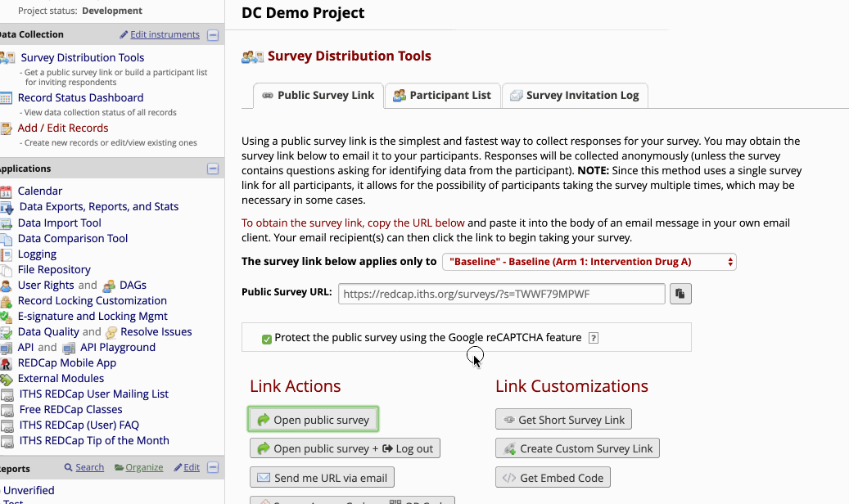Switch to the Participant List tab
This screenshot has height=504, width=849.
click(x=442, y=96)
